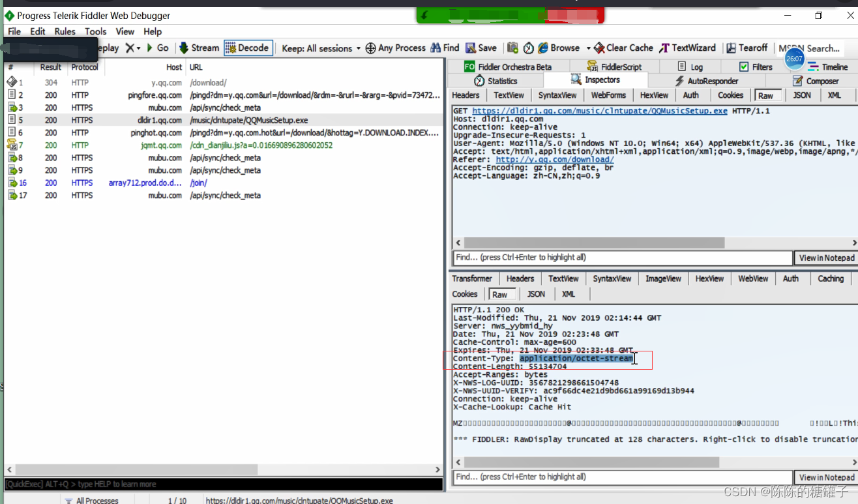Image resolution: width=858 pixels, height=504 pixels.
Task: Open the Tools menu
Action: coord(95,31)
